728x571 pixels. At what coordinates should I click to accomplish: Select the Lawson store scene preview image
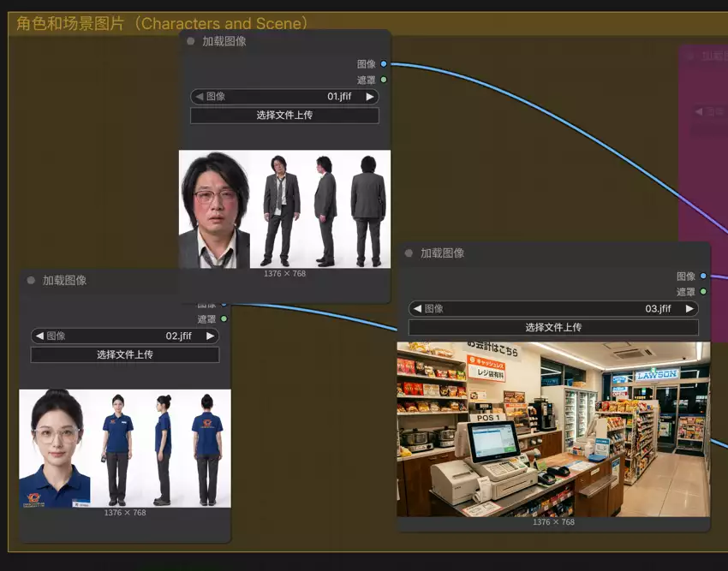click(553, 430)
